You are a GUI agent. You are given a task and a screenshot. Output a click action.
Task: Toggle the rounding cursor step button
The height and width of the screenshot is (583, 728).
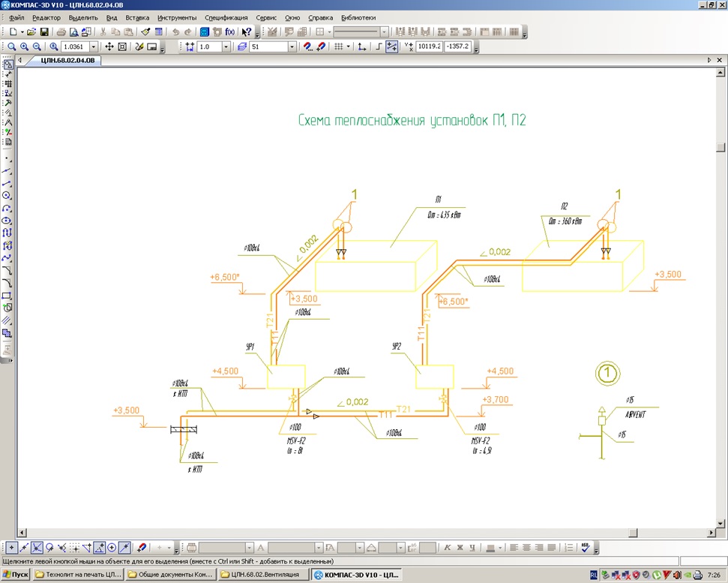coord(392,47)
